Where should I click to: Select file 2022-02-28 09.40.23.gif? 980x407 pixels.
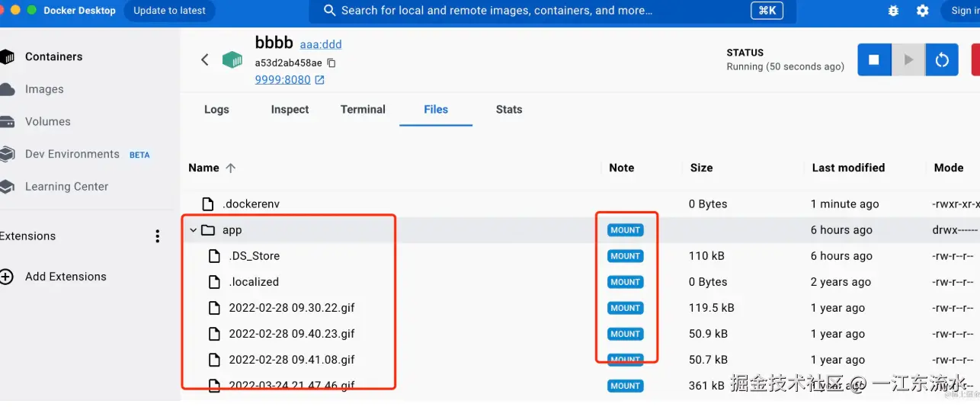(292, 334)
